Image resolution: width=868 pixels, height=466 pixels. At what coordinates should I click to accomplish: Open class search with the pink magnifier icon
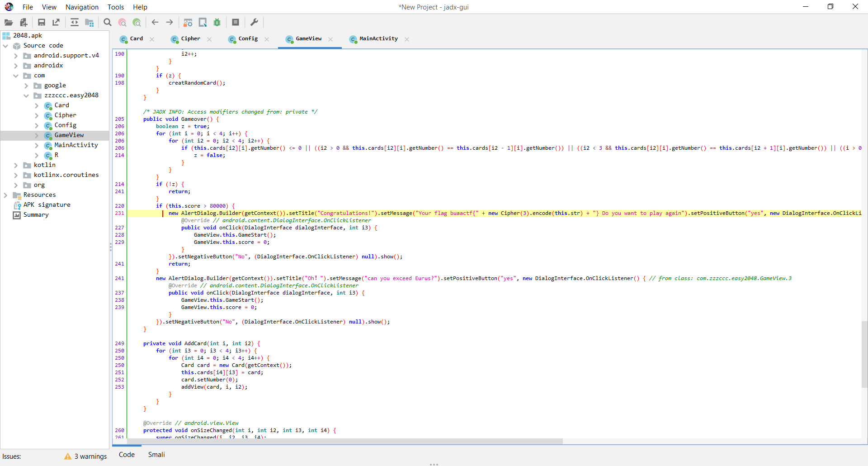click(x=122, y=22)
